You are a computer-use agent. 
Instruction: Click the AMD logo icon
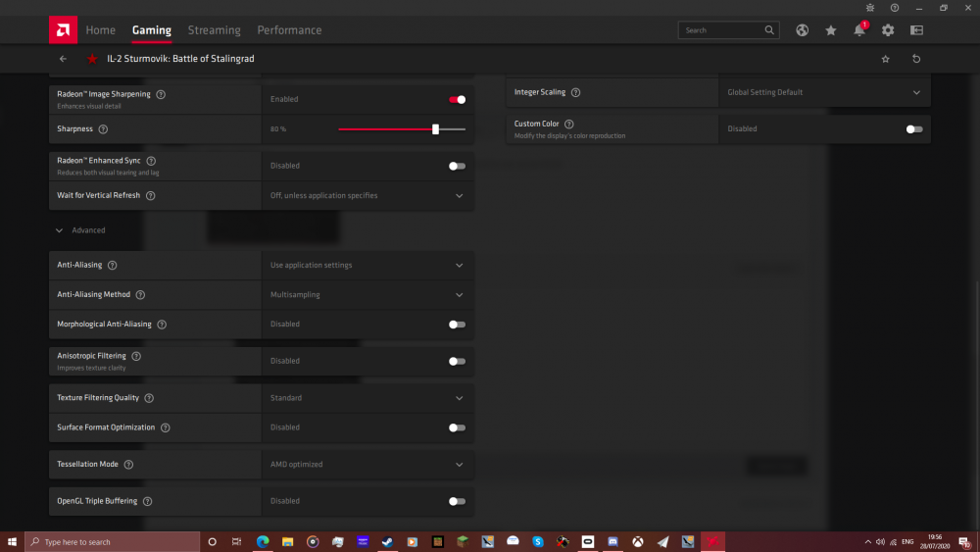(63, 30)
